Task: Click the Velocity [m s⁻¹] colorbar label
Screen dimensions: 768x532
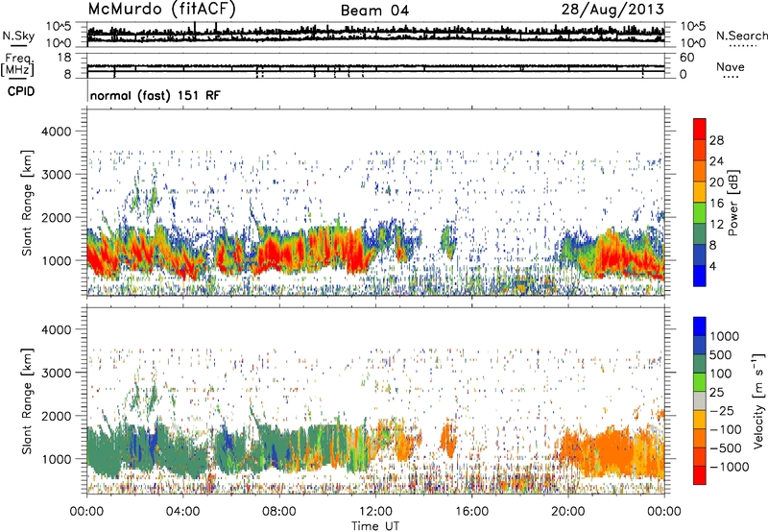Action: pos(758,400)
